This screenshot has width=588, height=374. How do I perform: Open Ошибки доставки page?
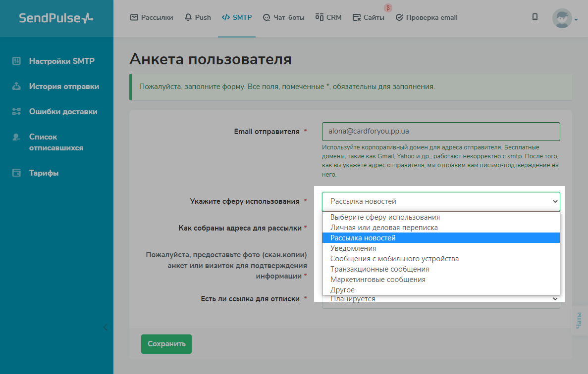click(63, 112)
